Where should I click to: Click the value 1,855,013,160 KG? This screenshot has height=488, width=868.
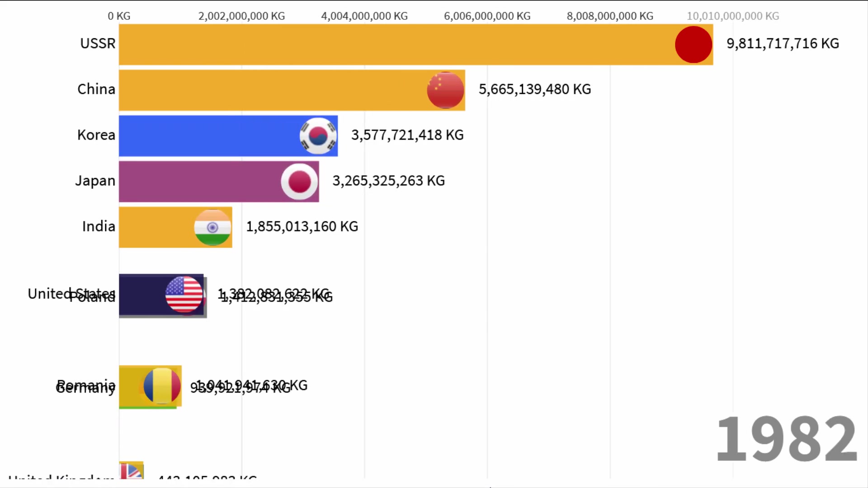click(x=302, y=226)
